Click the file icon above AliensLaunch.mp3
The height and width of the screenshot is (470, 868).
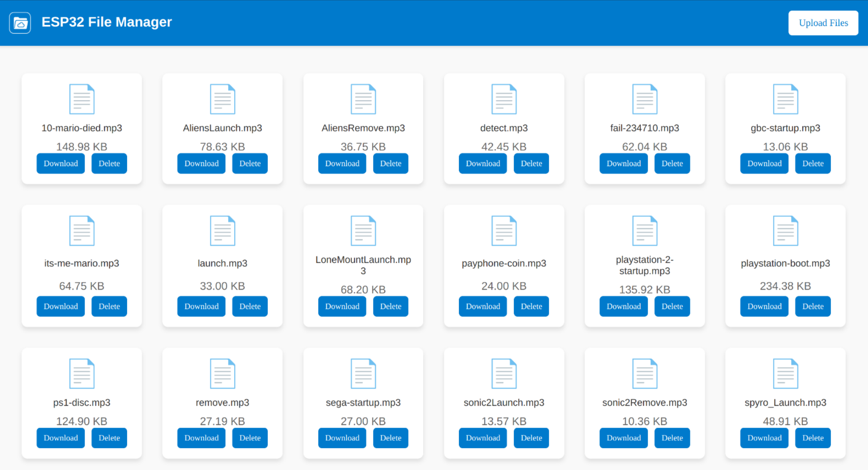pyautogui.click(x=222, y=99)
